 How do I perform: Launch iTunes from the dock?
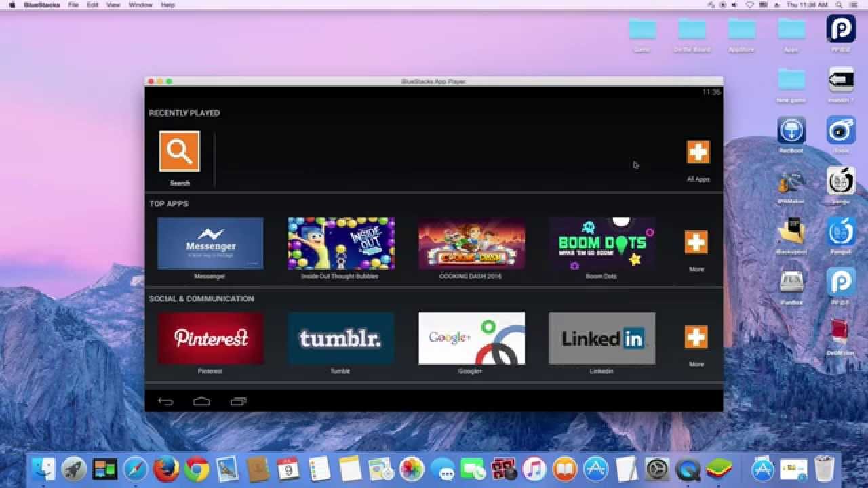(x=534, y=469)
